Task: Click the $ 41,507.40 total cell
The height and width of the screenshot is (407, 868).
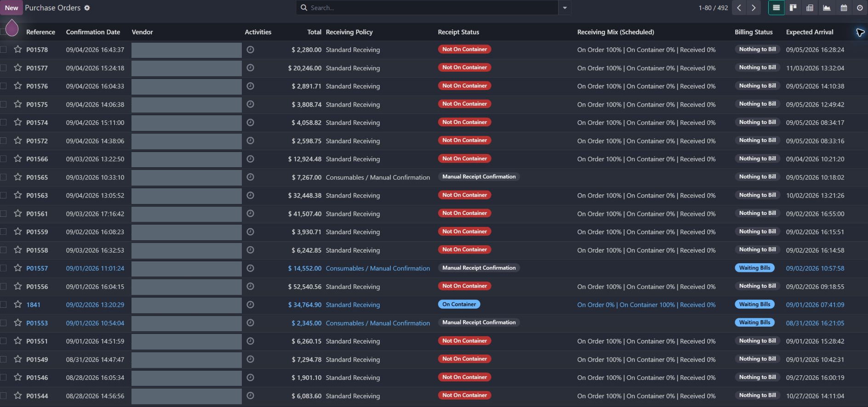Action: 305,214
